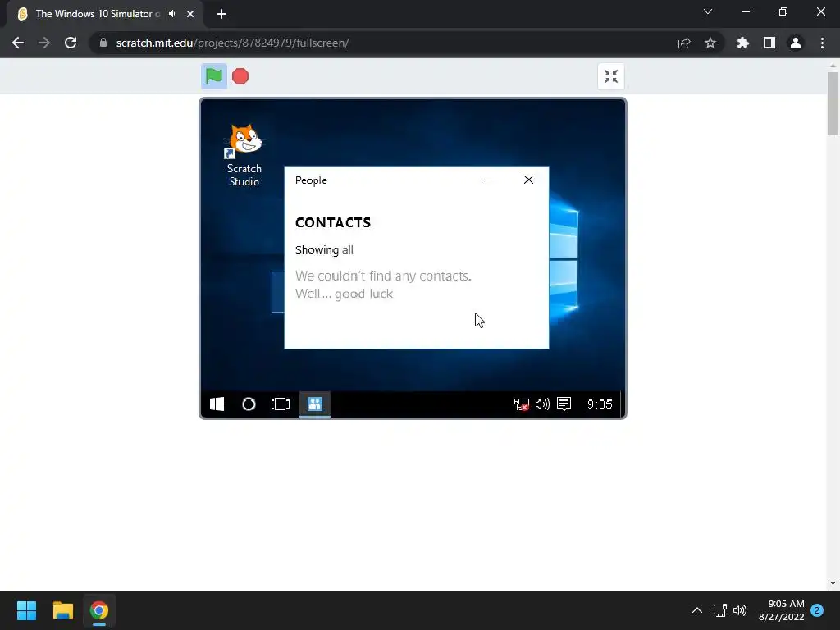Click the address bar URL
Viewport: 840px width, 630px height.
pos(232,43)
